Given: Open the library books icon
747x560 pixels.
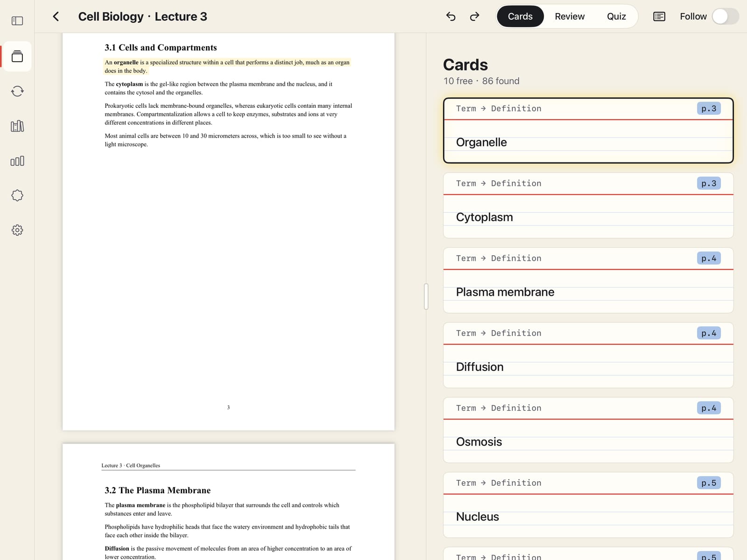Looking at the screenshot, I should click(x=17, y=126).
